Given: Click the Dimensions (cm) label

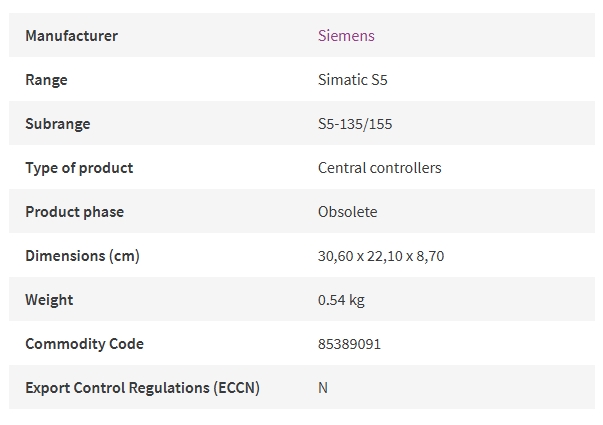Looking at the screenshot, I should (x=82, y=256).
